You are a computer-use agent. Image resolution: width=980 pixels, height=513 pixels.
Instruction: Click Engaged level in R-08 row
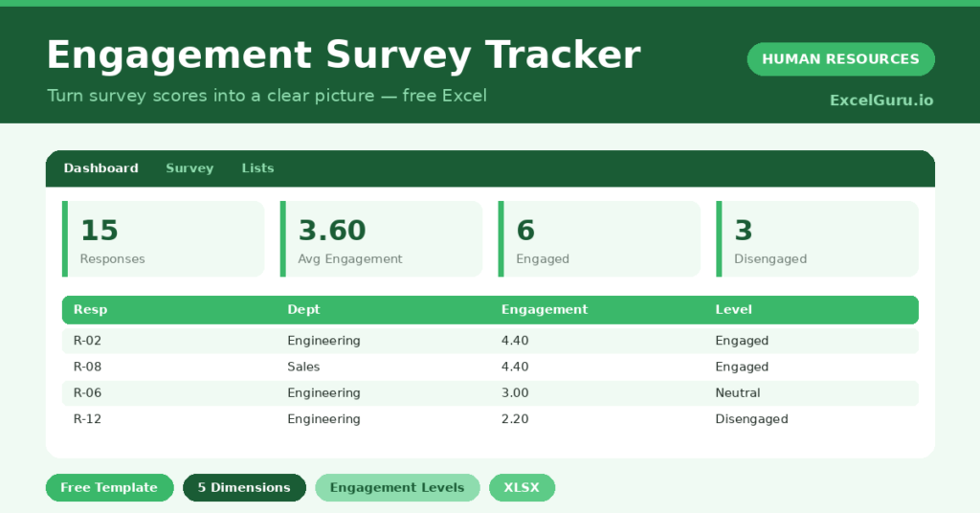742,367
